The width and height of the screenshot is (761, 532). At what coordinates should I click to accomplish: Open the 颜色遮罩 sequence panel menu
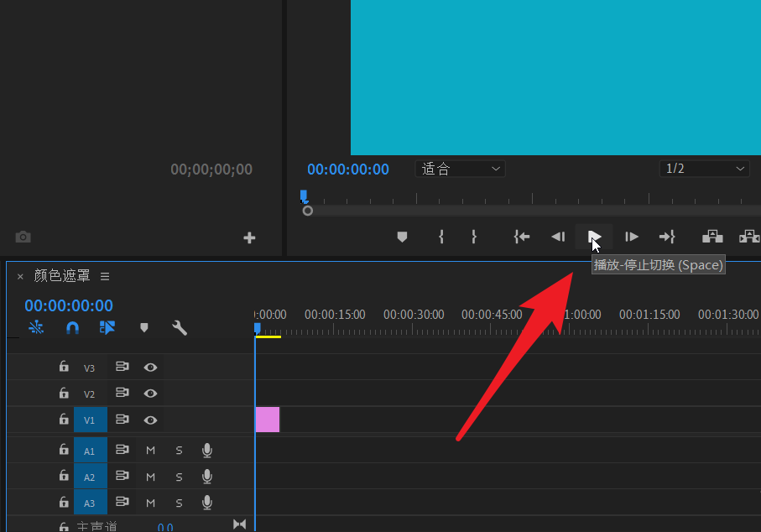coord(105,276)
